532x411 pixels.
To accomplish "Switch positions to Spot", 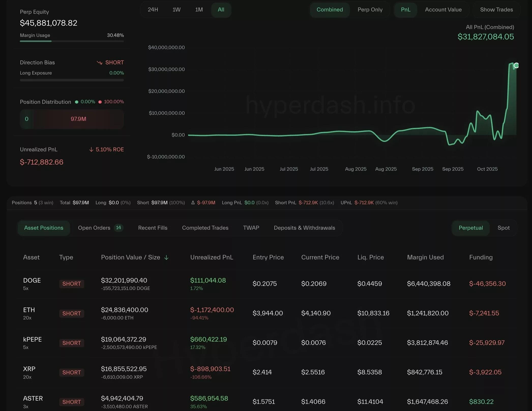I will pos(503,228).
